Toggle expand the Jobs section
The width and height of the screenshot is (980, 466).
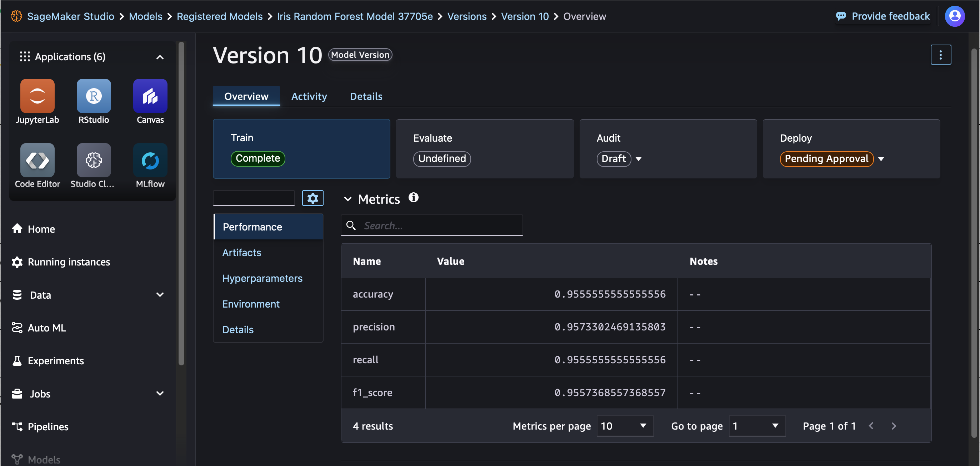tap(159, 393)
